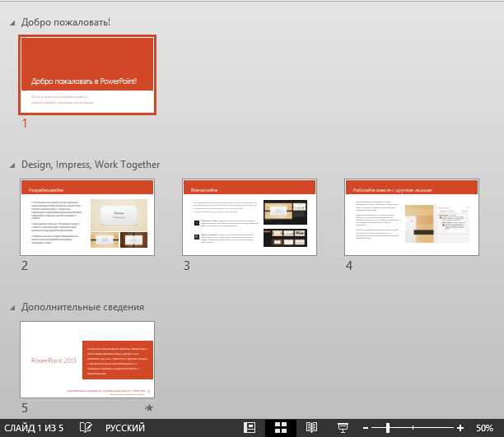Click the Slide Sorter view icon
This screenshot has height=437, width=504.
pyautogui.click(x=281, y=428)
